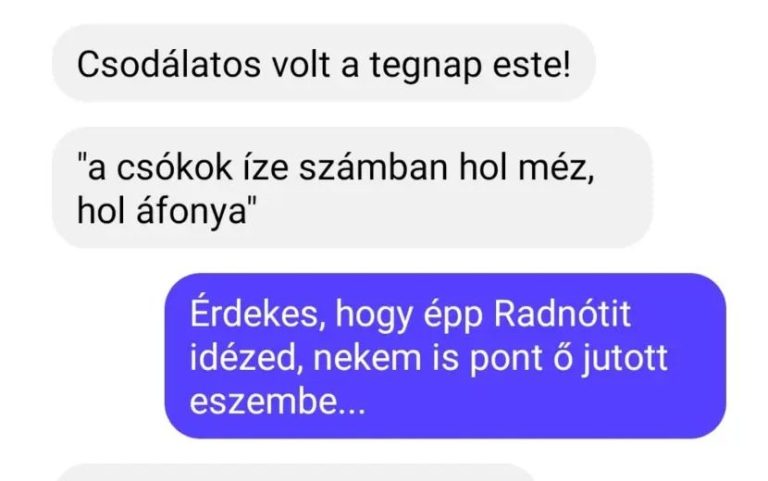768x481 pixels.
Task: Click the word "áfonya" in the quote message
Action: (192, 212)
